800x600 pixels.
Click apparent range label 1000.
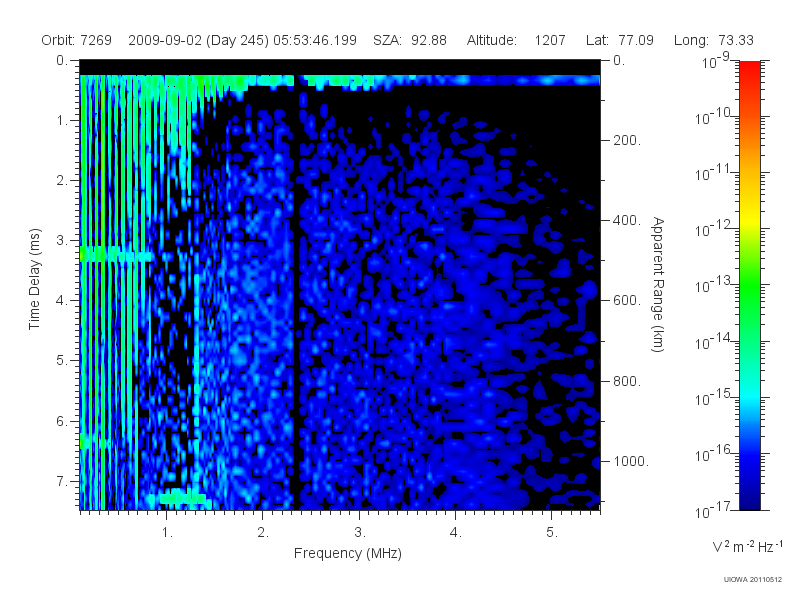click(631, 461)
